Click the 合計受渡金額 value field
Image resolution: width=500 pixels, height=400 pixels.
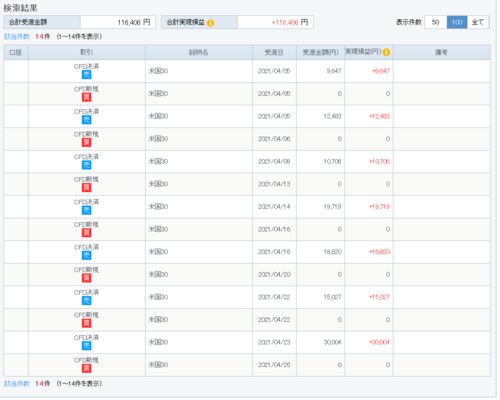pyautogui.click(x=118, y=22)
